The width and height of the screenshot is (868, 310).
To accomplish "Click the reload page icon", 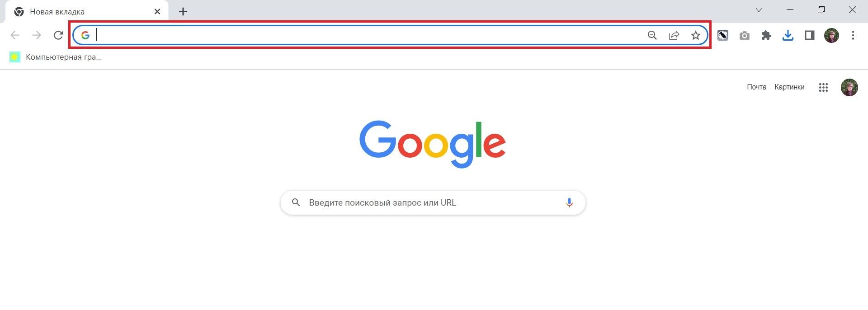I will (58, 35).
